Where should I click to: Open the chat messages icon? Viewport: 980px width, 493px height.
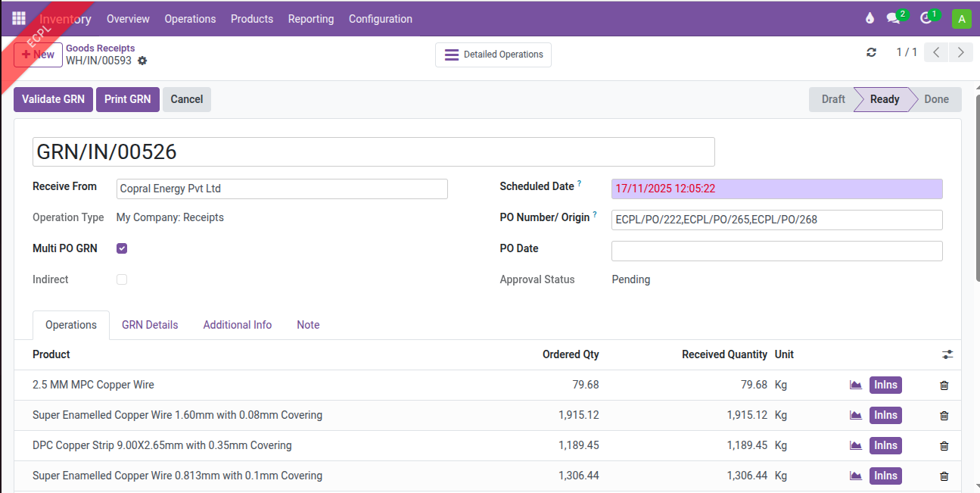(894, 19)
